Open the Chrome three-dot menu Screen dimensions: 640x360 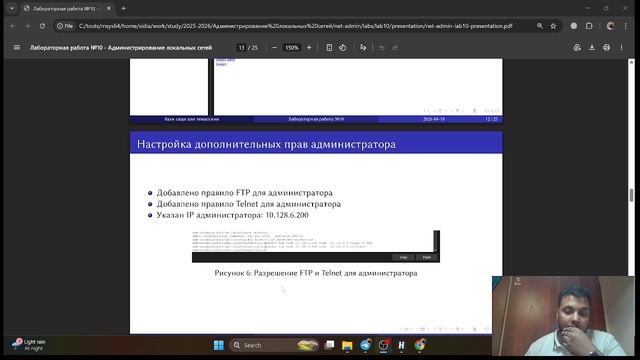[626, 26]
